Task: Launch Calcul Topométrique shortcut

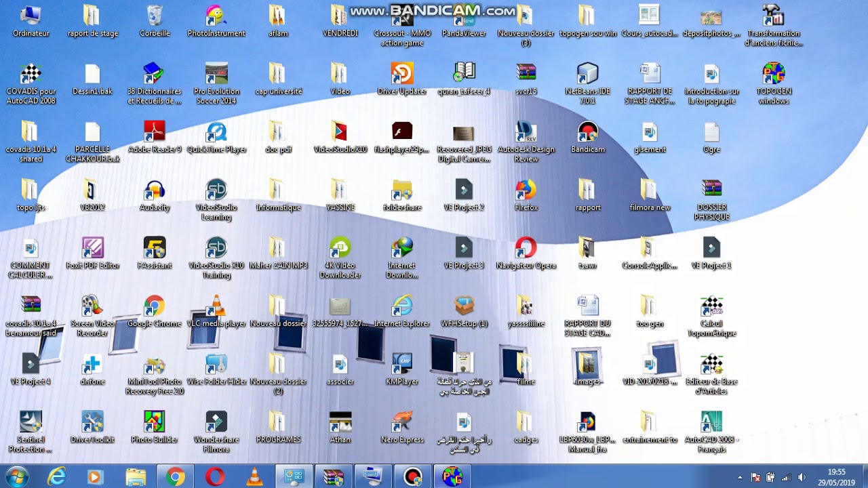Action: pyautogui.click(x=711, y=316)
